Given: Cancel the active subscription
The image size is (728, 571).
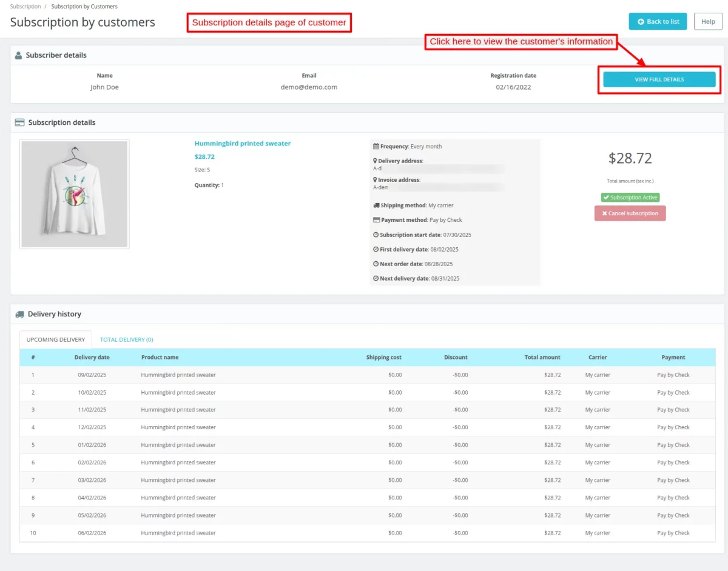Looking at the screenshot, I should click(x=630, y=213).
